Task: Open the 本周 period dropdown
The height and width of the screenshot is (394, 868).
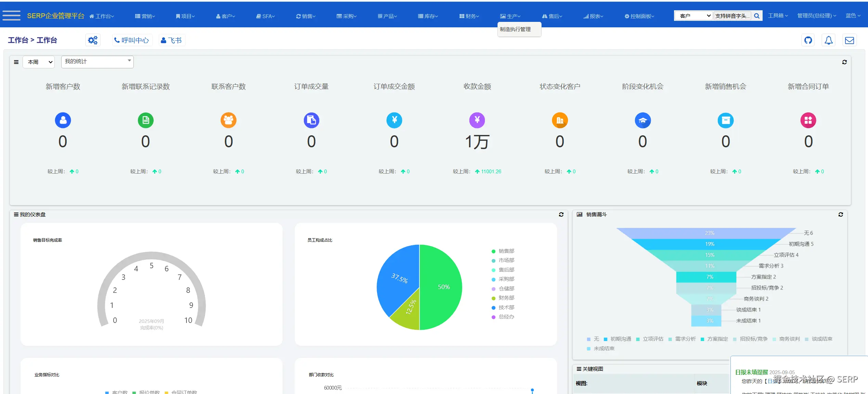Action: (x=39, y=62)
